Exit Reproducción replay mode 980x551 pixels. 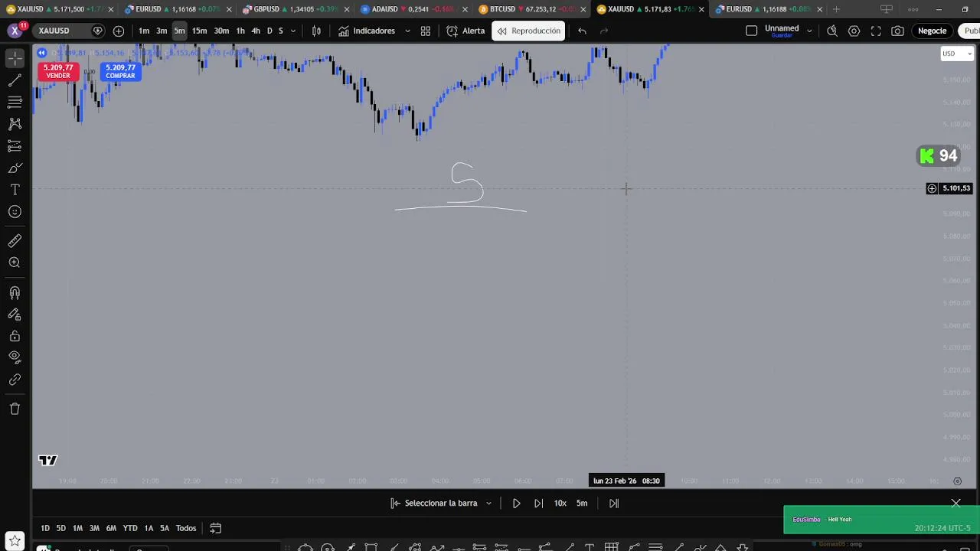click(x=528, y=31)
